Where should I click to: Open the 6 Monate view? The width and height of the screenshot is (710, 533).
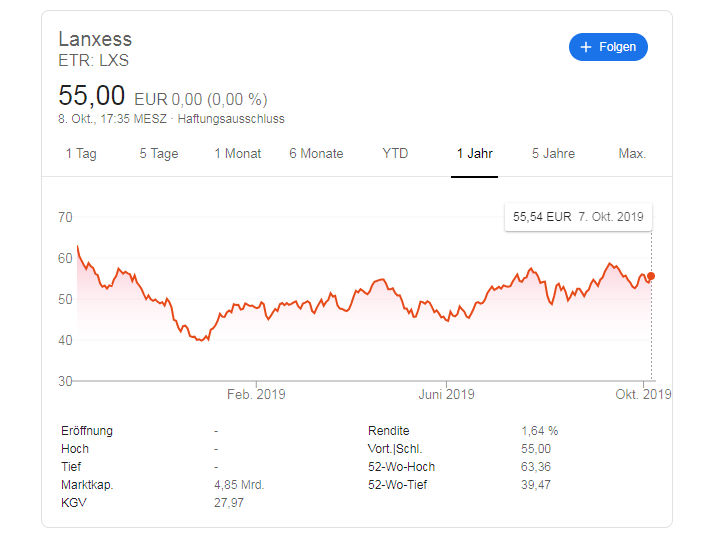point(316,154)
